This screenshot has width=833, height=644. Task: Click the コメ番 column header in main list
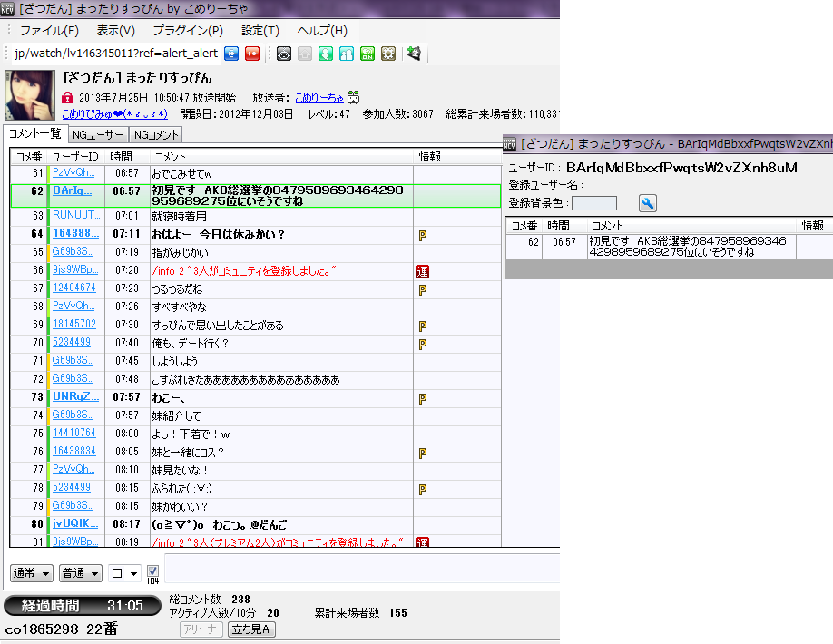(x=29, y=157)
